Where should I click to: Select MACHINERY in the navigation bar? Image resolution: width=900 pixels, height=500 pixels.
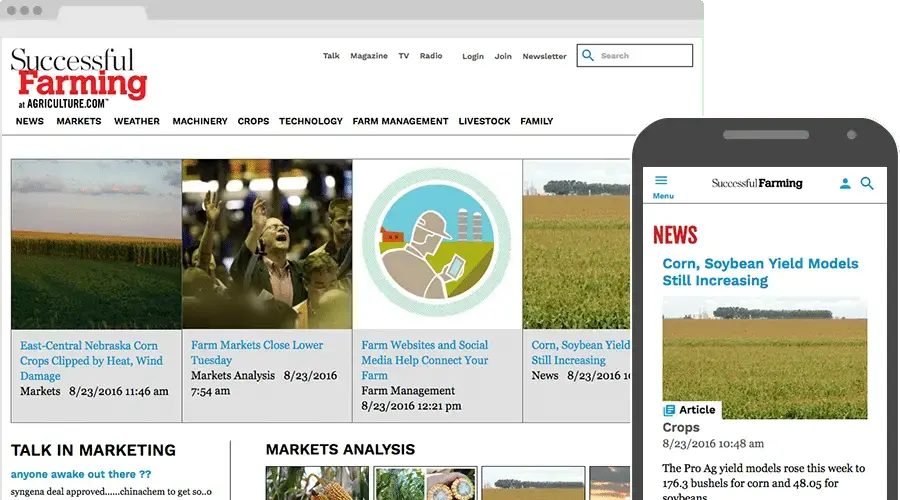200,122
